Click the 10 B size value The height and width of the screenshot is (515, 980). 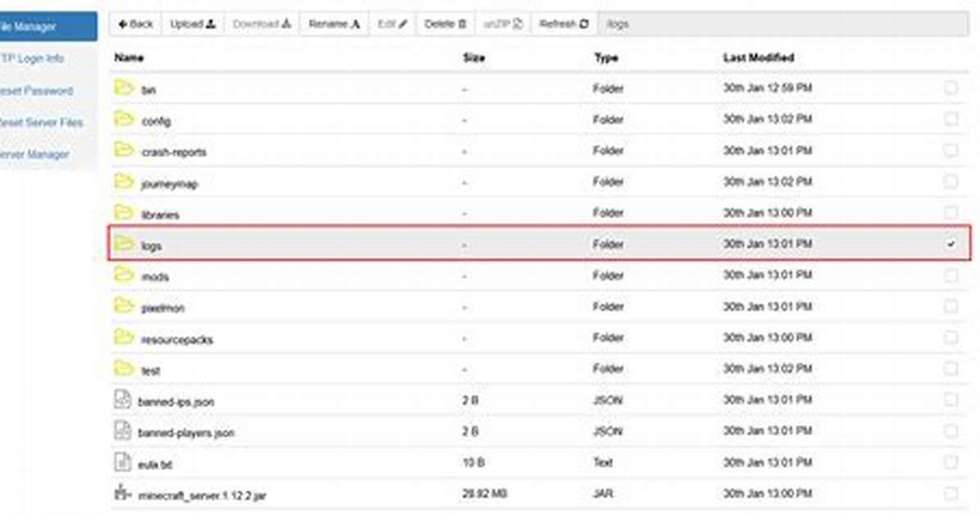coord(473,463)
